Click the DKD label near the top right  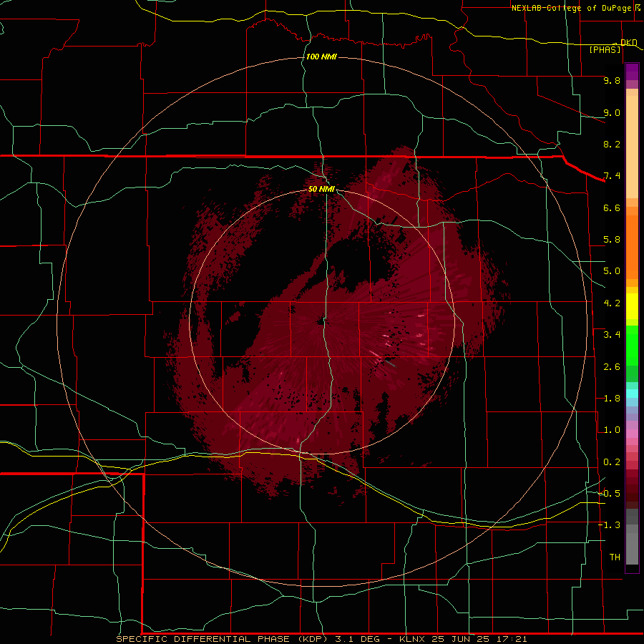[x=628, y=43]
